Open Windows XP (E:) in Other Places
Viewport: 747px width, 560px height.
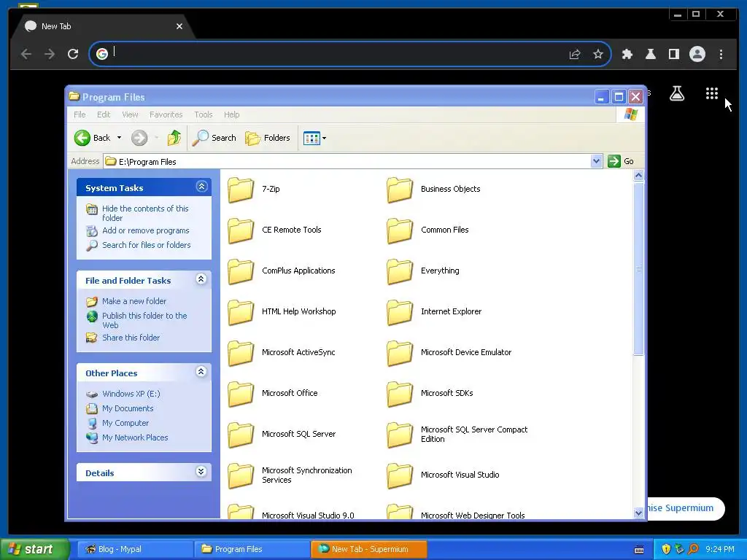pyautogui.click(x=131, y=394)
